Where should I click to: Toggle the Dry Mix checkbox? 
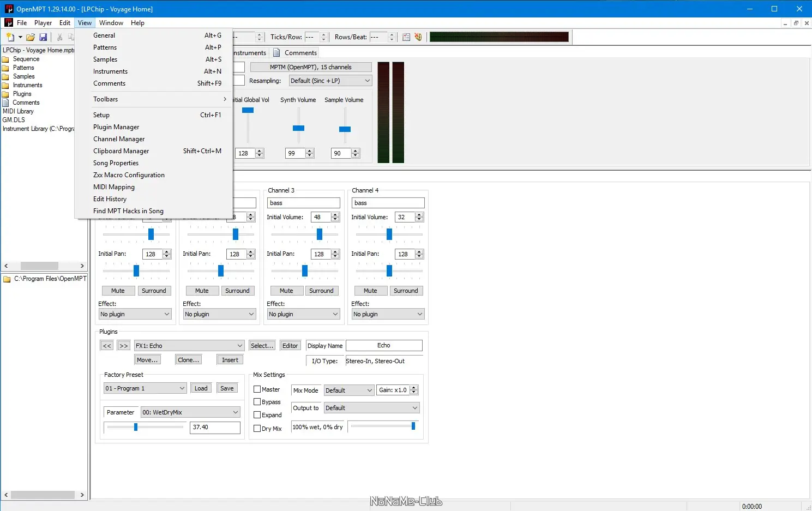tap(257, 429)
